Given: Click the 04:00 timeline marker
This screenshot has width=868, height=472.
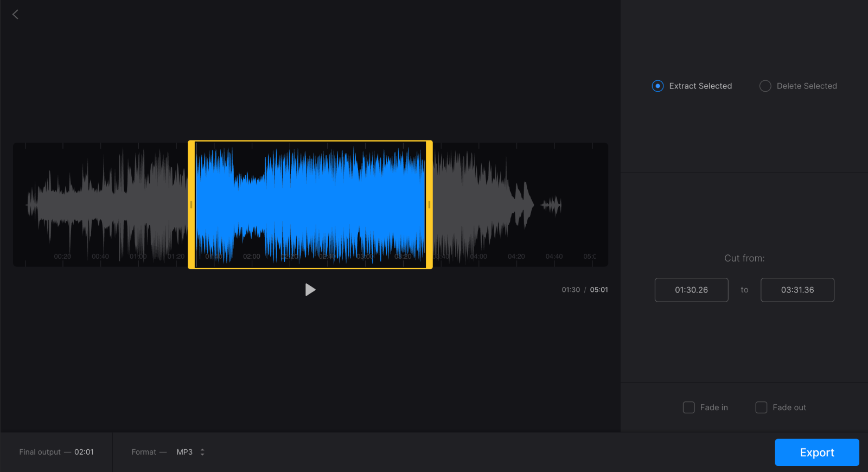Looking at the screenshot, I should coord(478,257).
